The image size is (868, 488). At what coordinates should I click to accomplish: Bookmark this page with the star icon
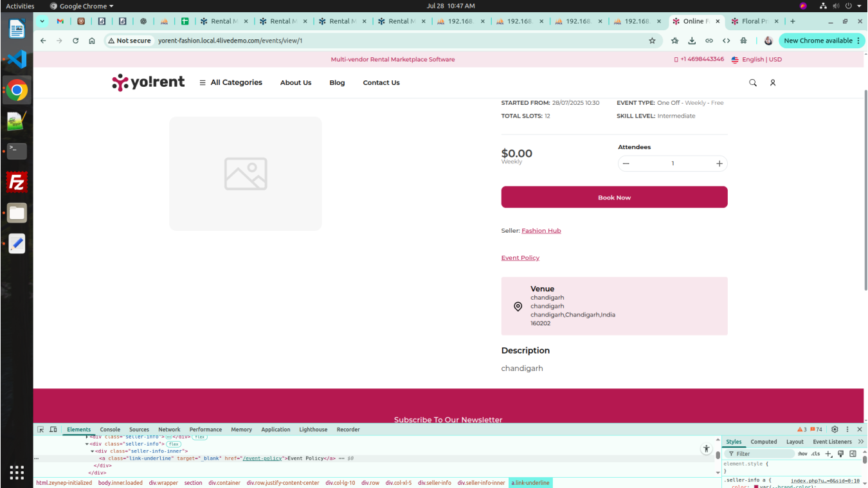tap(652, 41)
